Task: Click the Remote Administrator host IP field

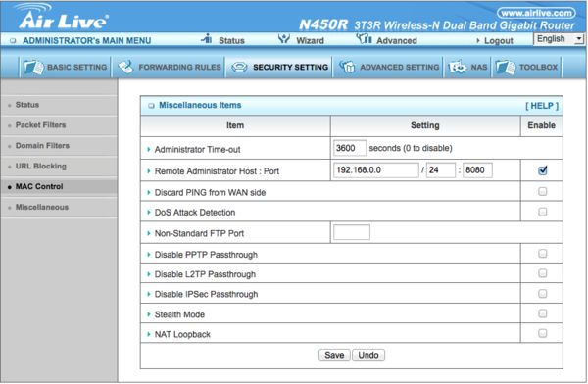Action: click(x=375, y=170)
